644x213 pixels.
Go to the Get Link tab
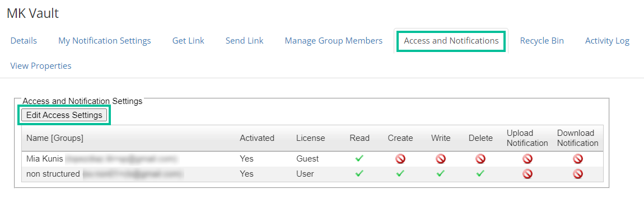click(x=188, y=41)
